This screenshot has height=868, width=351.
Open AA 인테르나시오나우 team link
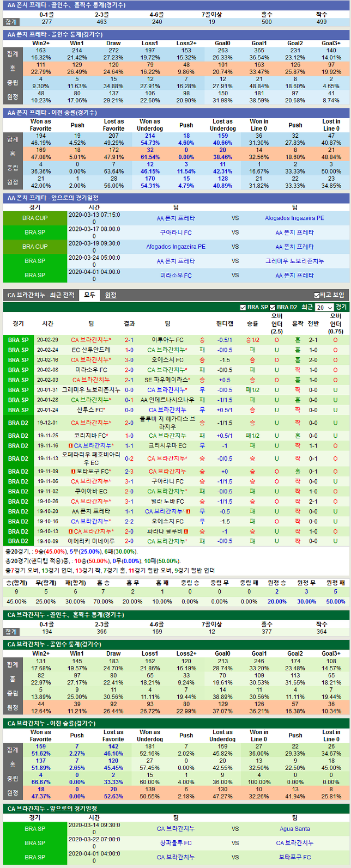[167, 400]
